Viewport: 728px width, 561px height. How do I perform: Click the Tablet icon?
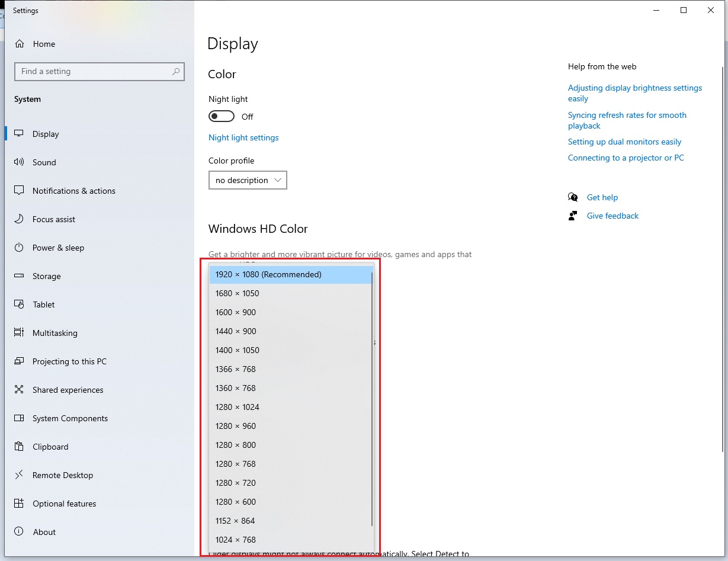[x=20, y=304]
